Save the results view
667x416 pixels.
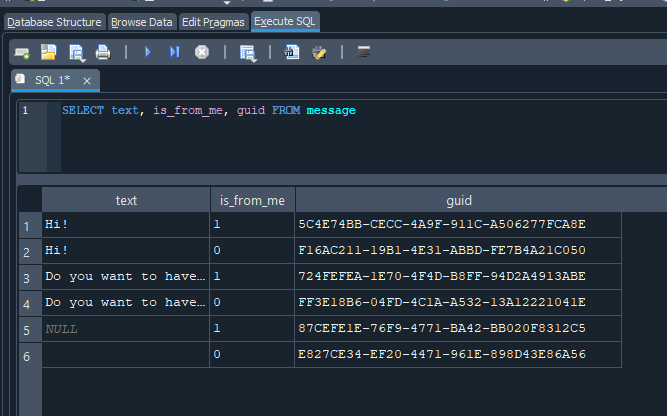(x=248, y=53)
